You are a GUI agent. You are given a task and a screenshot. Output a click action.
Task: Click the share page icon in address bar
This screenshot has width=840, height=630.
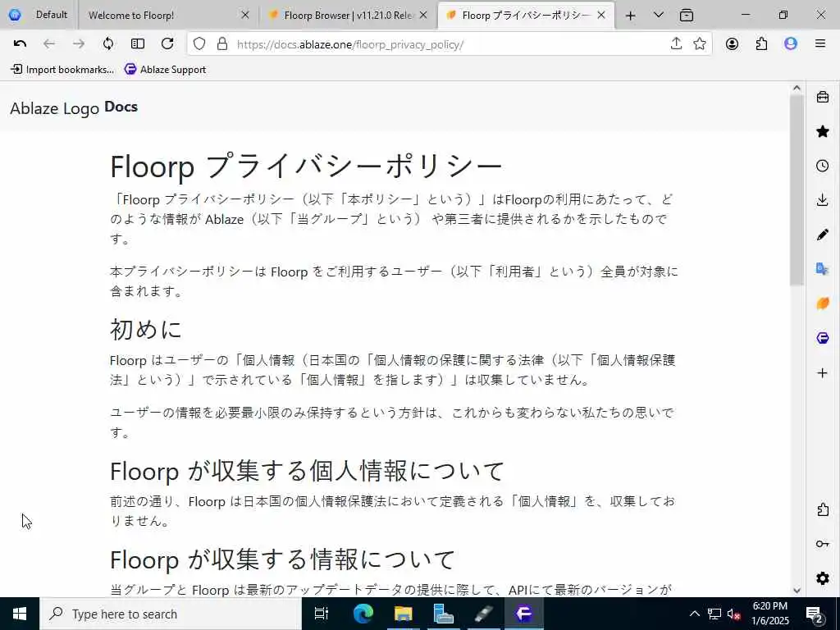[x=676, y=44]
